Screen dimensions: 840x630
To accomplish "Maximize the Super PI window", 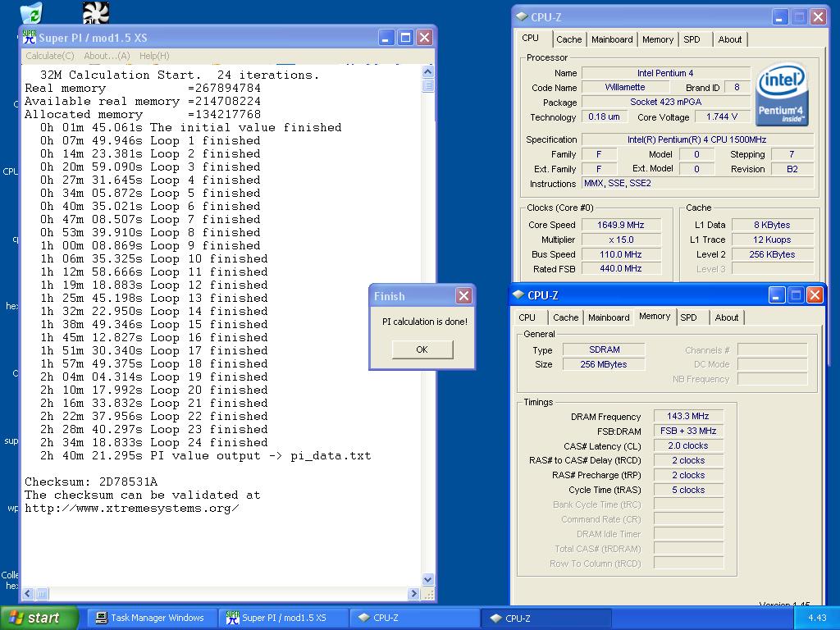I will pyautogui.click(x=405, y=37).
